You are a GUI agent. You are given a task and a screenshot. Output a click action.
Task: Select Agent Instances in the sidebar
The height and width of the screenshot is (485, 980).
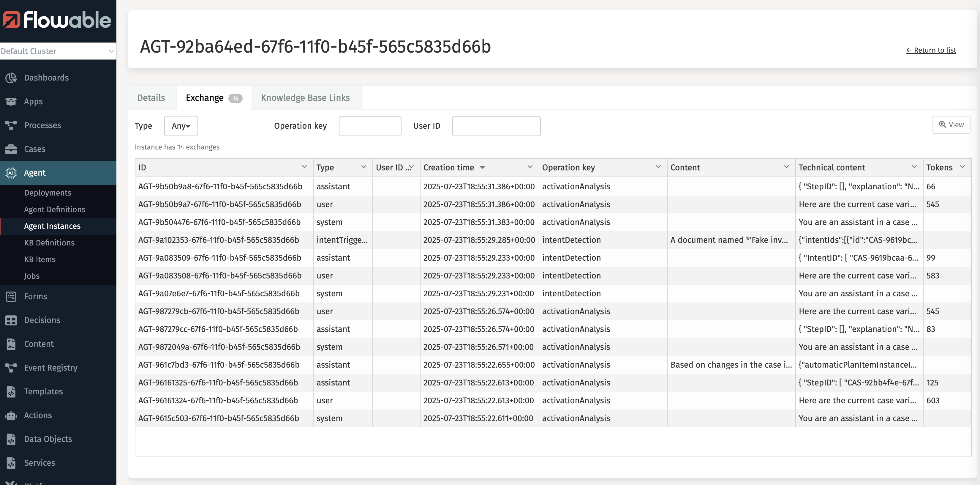pyautogui.click(x=52, y=226)
